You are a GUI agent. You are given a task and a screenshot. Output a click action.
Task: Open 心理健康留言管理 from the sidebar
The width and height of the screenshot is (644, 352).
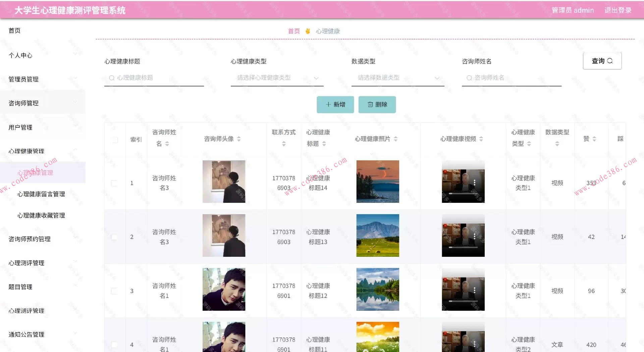coord(41,194)
